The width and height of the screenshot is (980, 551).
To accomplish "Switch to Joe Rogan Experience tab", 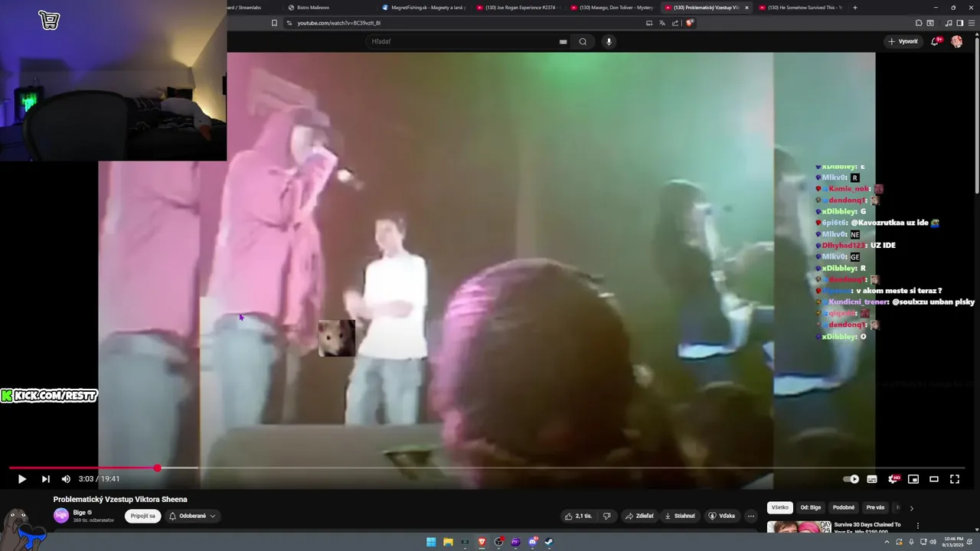I will tap(518, 8).
